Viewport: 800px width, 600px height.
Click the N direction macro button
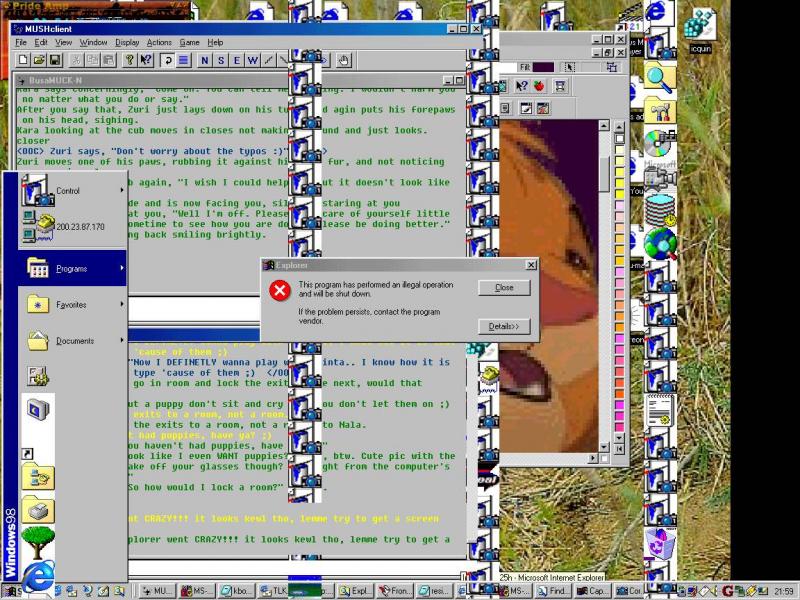click(x=204, y=59)
